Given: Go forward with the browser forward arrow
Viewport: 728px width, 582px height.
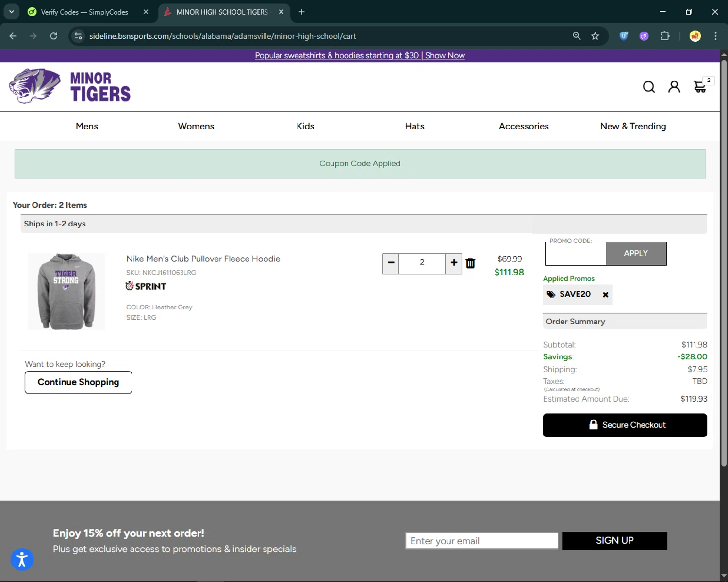Looking at the screenshot, I should click(x=33, y=36).
